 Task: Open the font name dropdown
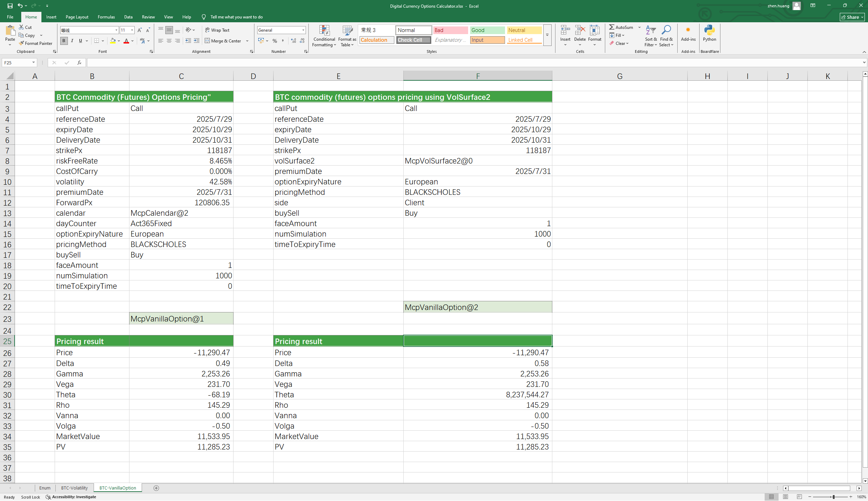pyautogui.click(x=116, y=30)
